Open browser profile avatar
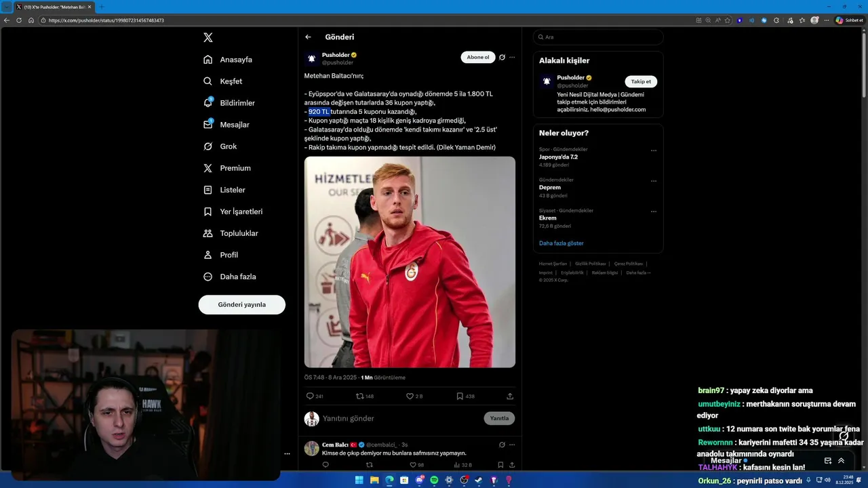This screenshot has height=488, width=868. point(814,20)
